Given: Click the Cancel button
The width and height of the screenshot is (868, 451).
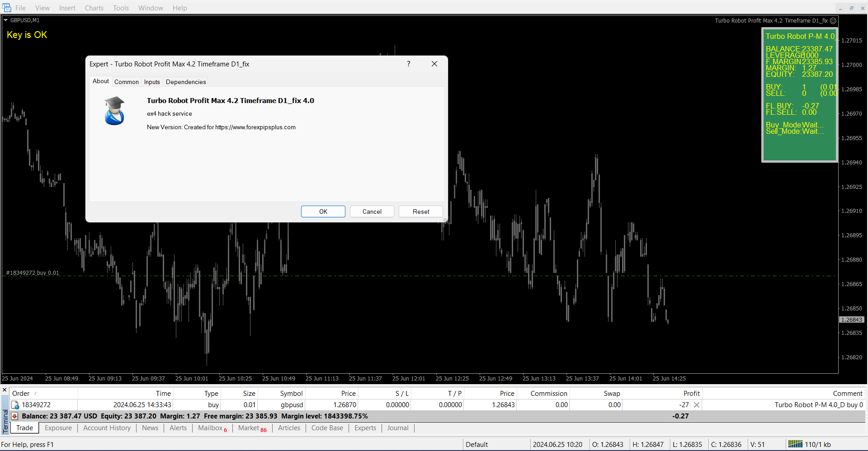Looking at the screenshot, I should pyautogui.click(x=372, y=211).
